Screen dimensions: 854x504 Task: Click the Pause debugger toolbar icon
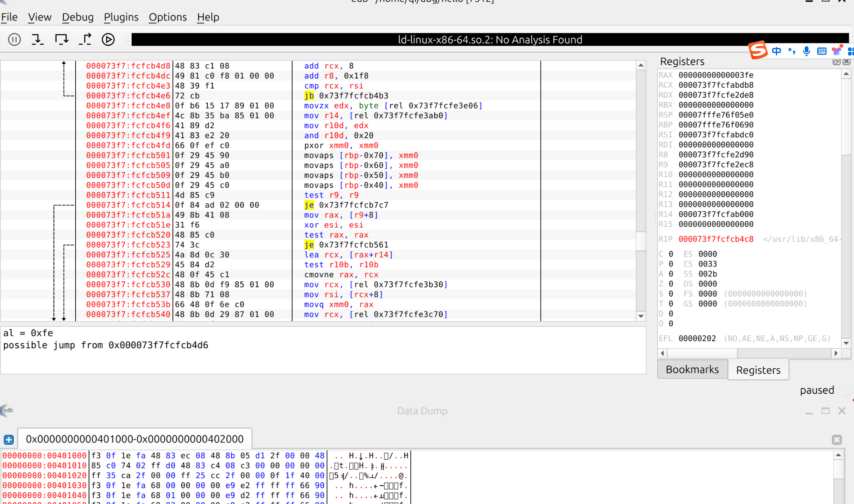15,40
